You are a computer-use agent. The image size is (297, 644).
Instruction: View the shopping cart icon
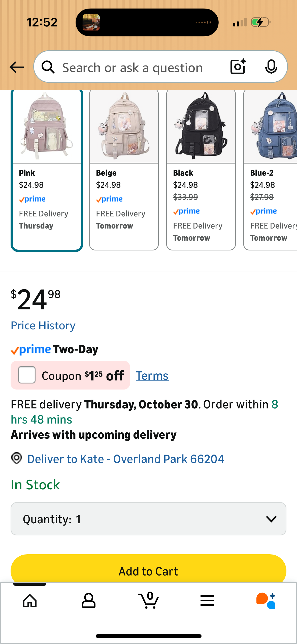[x=148, y=601]
